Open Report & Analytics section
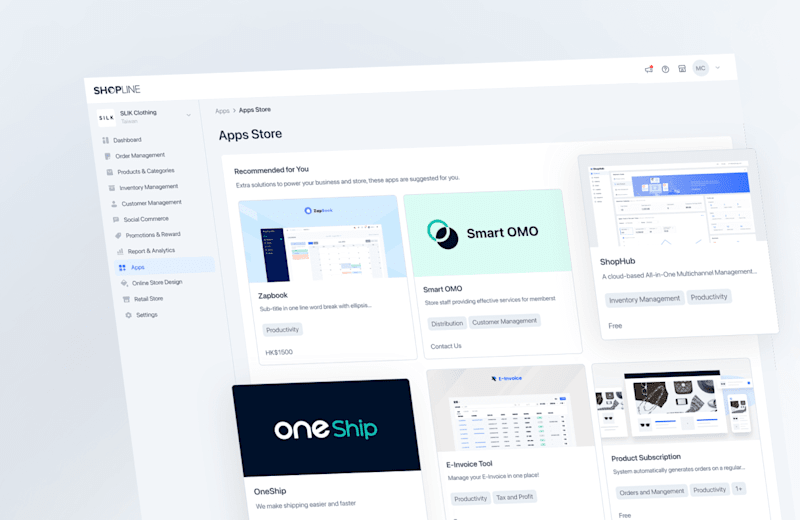Screen dimensions: 800x520 152,251
